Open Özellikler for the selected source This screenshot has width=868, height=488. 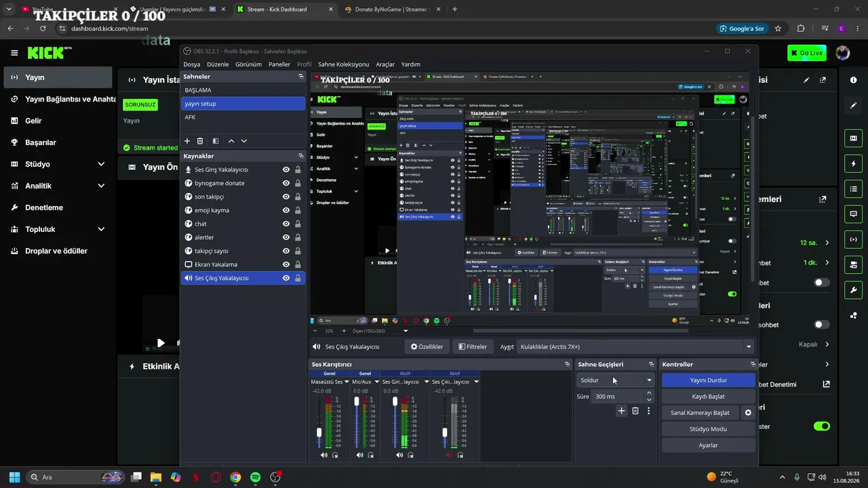pyautogui.click(x=427, y=347)
